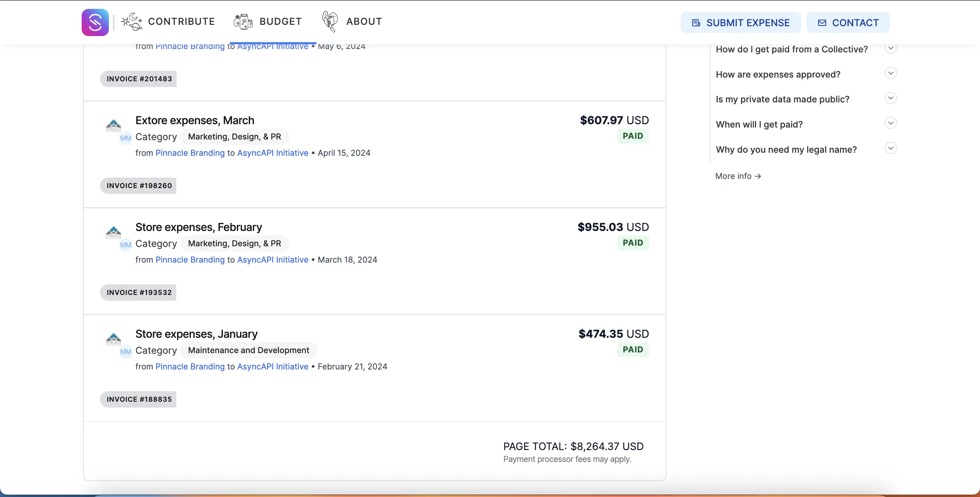Expand 'Why do you need my legal name?'
Viewport: 980px width, 497px height.
click(890, 148)
